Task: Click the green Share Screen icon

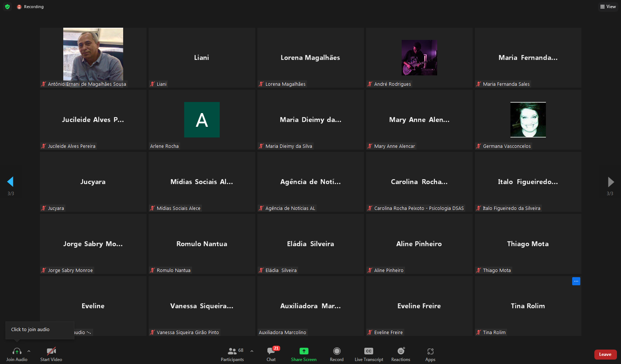Action: pyautogui.click(x=304, y=351)
